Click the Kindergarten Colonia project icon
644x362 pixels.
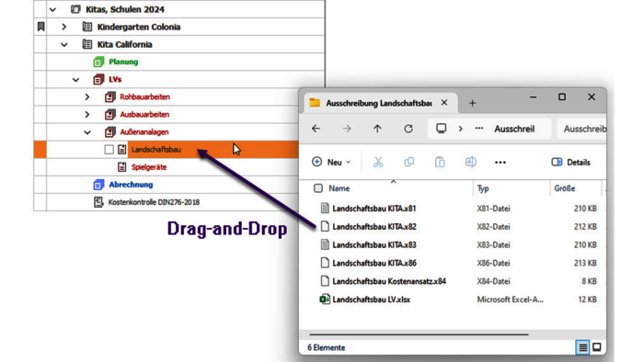click(x=87, y=27)
